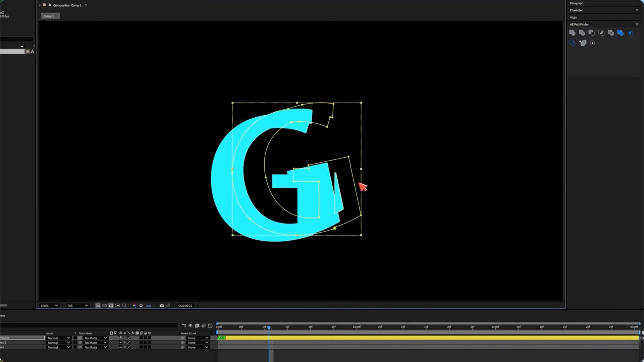Click the timecode 0:00:00:11 display

185,306
